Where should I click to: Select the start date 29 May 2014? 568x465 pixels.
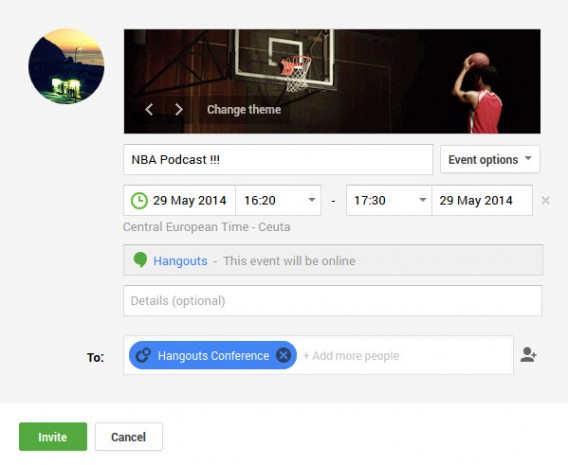point(189,200)
